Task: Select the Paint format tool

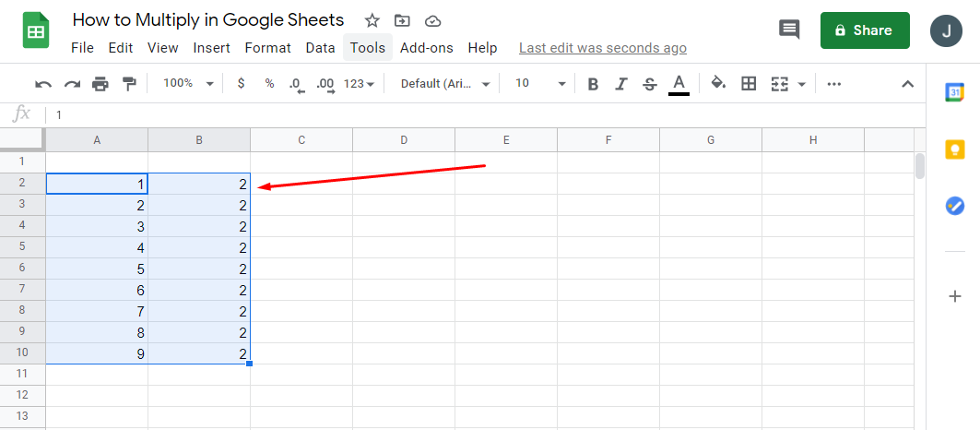Action: (x=129, y=84)
